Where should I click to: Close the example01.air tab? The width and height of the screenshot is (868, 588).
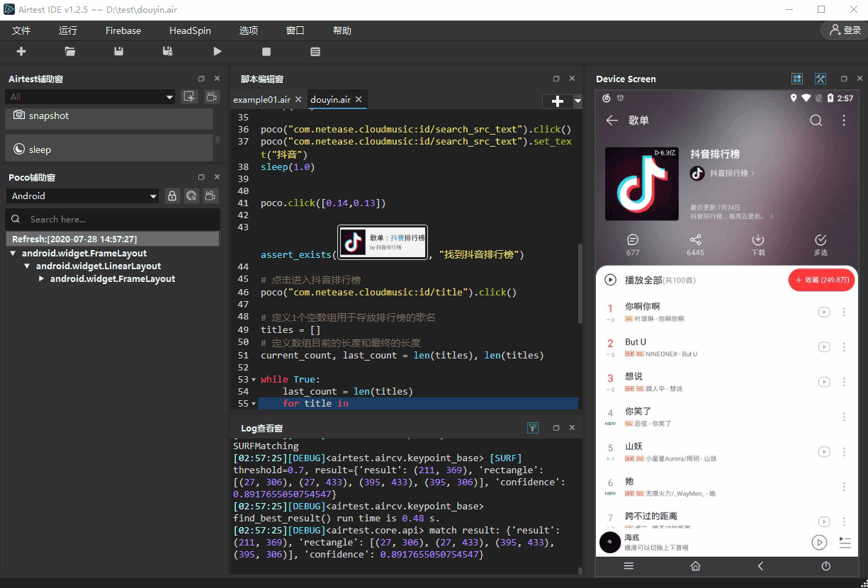pos(298,100)
